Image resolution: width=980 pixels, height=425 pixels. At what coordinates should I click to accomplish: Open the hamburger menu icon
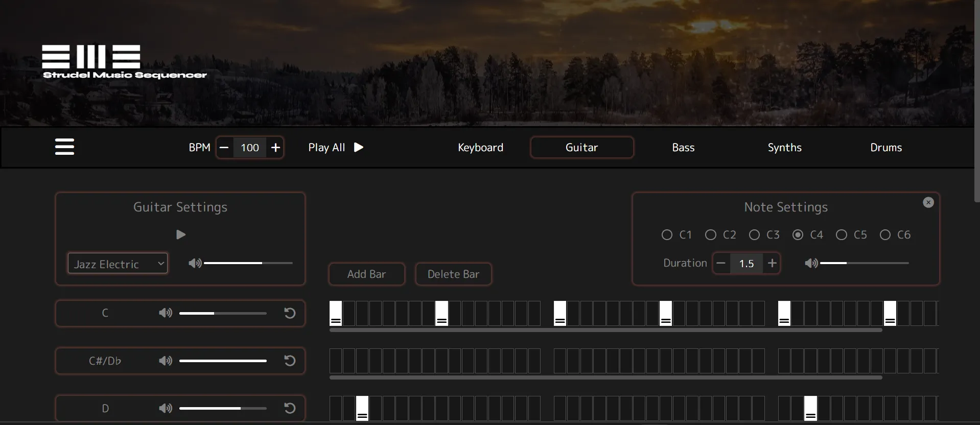tap(64, 147)
